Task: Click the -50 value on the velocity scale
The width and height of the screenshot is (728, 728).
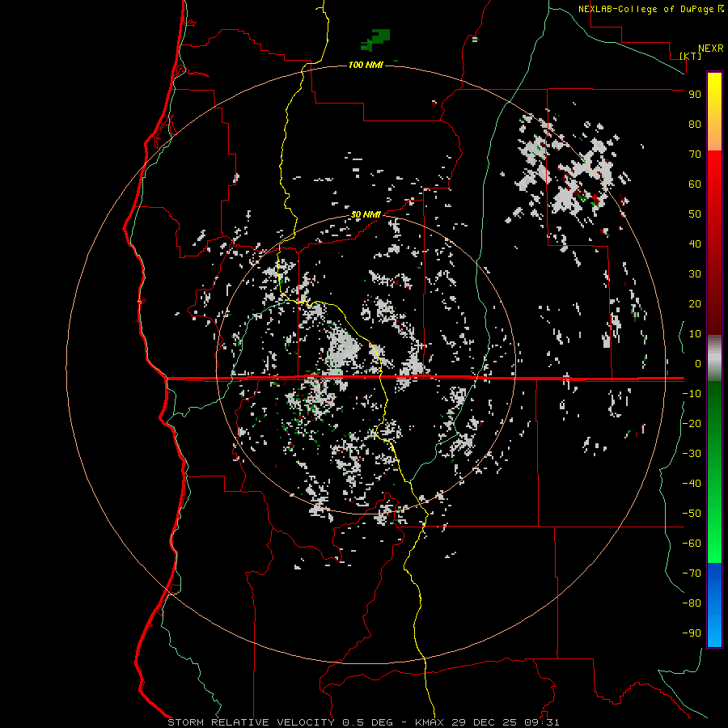Action: pyautogui.click(x=692, y=514)
